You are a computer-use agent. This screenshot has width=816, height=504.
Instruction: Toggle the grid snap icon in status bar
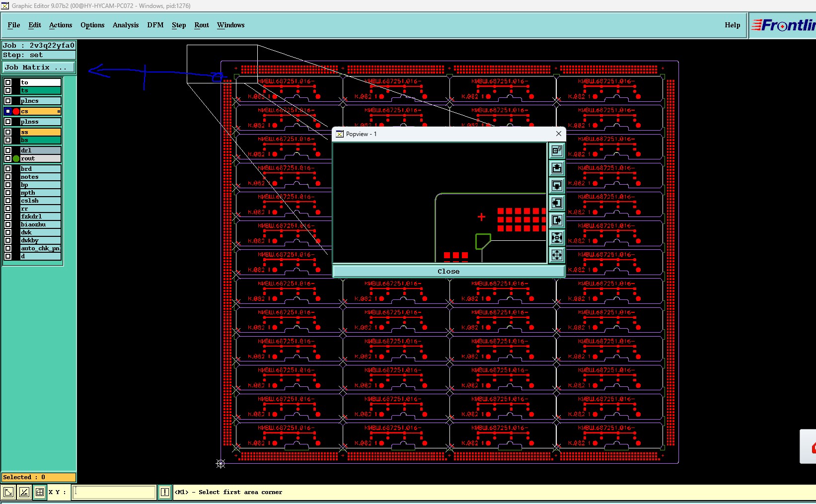[40, 492]
